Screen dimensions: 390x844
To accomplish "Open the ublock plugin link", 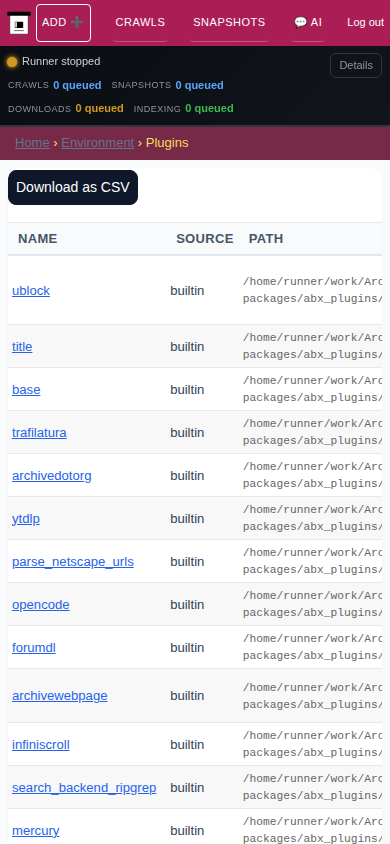I will 31,291.
